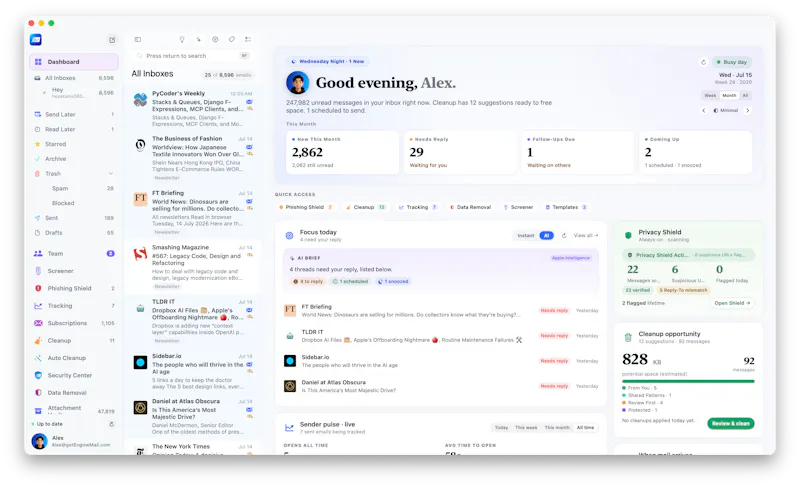Switch Focus today to Instant mode
The width and height of the screenshot is (800, 487).
point(526,235)
